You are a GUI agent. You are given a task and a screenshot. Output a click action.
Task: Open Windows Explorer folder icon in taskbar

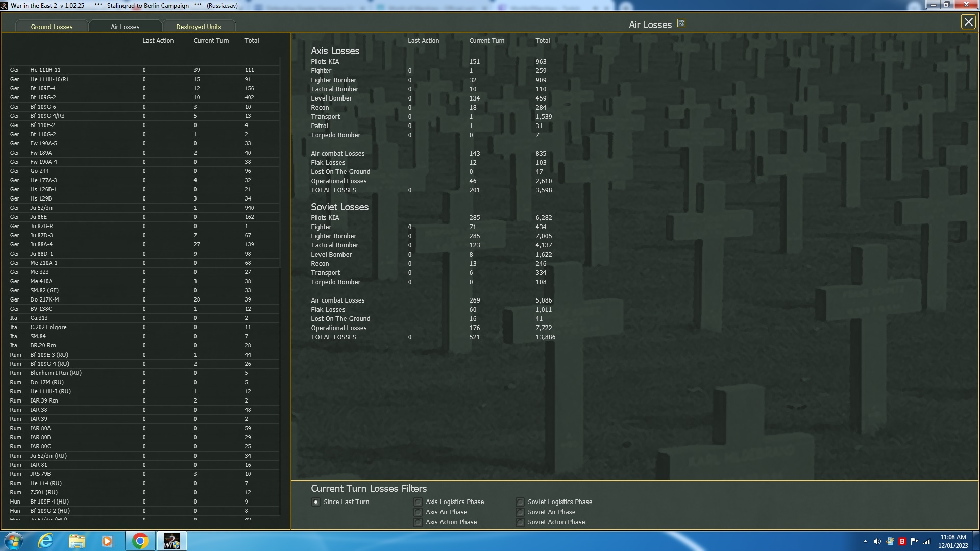coord(77,541)
